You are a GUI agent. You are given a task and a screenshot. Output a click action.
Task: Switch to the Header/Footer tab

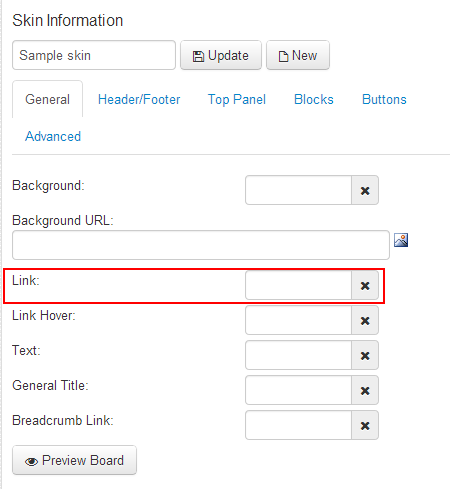point(139,99)
